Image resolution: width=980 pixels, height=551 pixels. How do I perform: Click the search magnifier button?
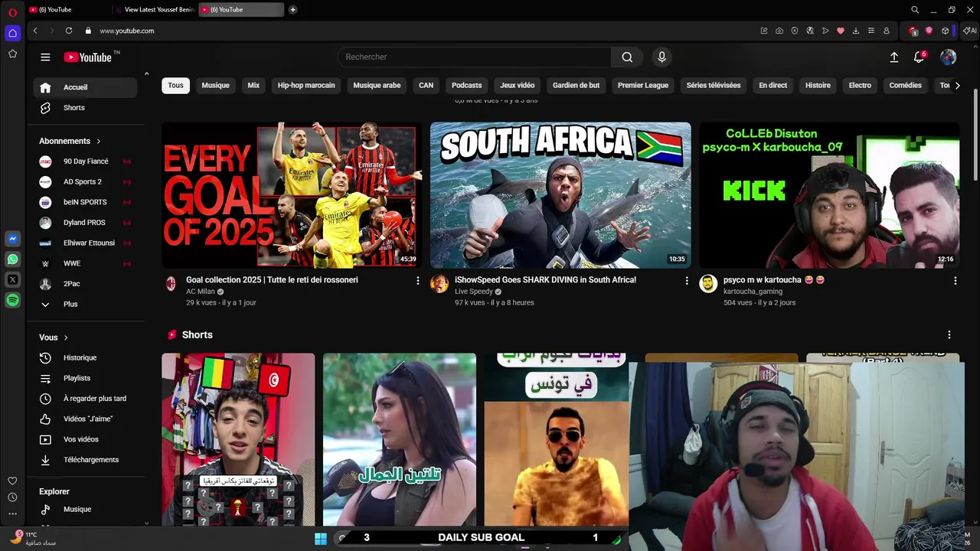(627, 57)
